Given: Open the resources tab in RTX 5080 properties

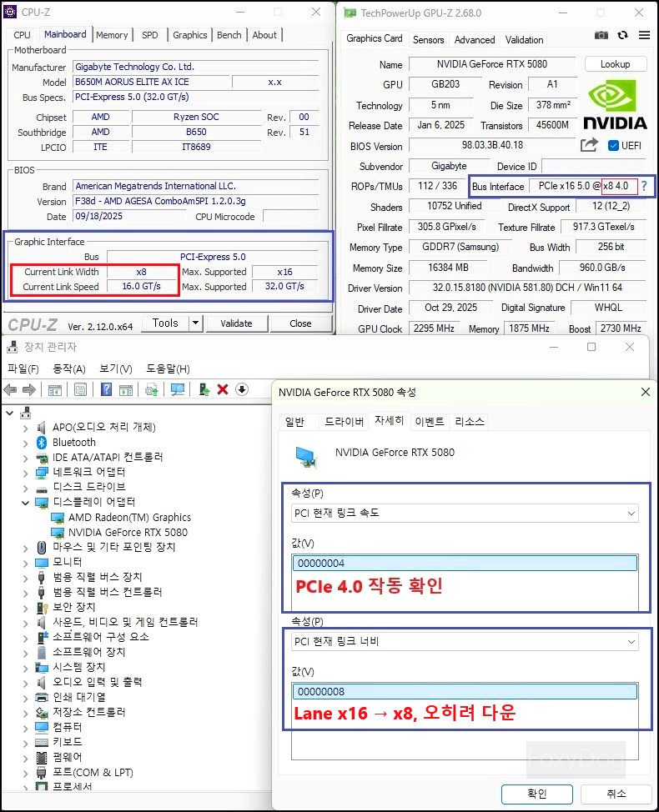Looking at the screenshot, I should [470, 422].
